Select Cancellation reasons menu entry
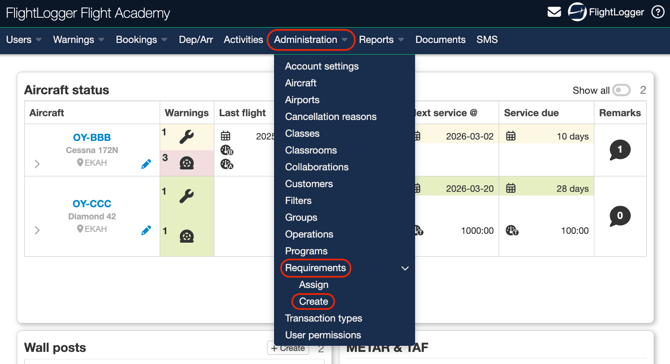The width and height of the screenshot is (670, 364). (331, 117)
